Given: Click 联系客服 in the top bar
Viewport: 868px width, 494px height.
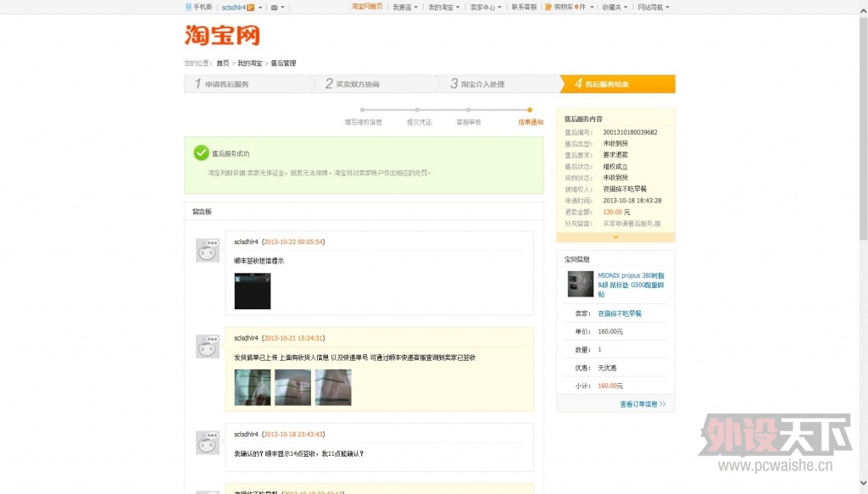Looking at the screenshot, I should click(x=524, y=7).
